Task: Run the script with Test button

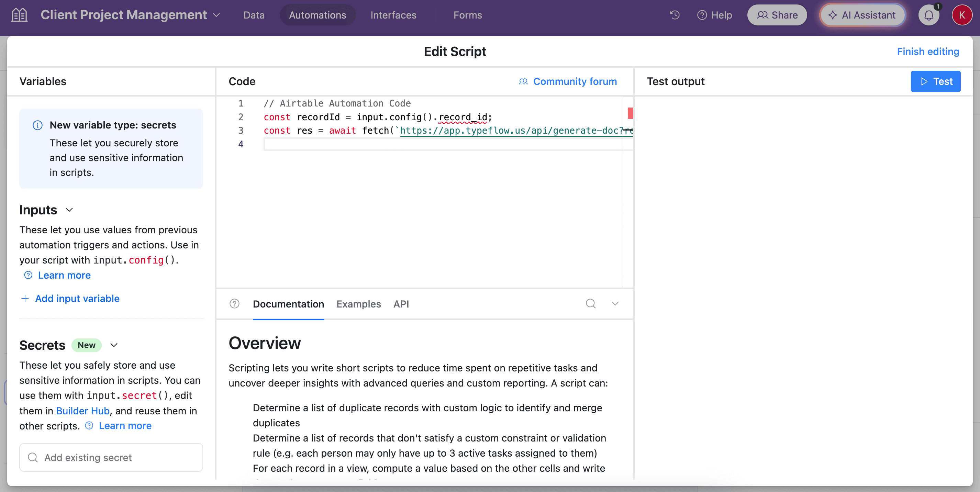Action: (935, 81)
